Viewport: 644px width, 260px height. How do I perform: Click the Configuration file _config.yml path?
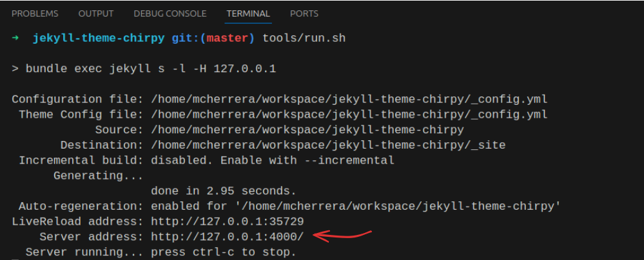(x=349, y=100)
